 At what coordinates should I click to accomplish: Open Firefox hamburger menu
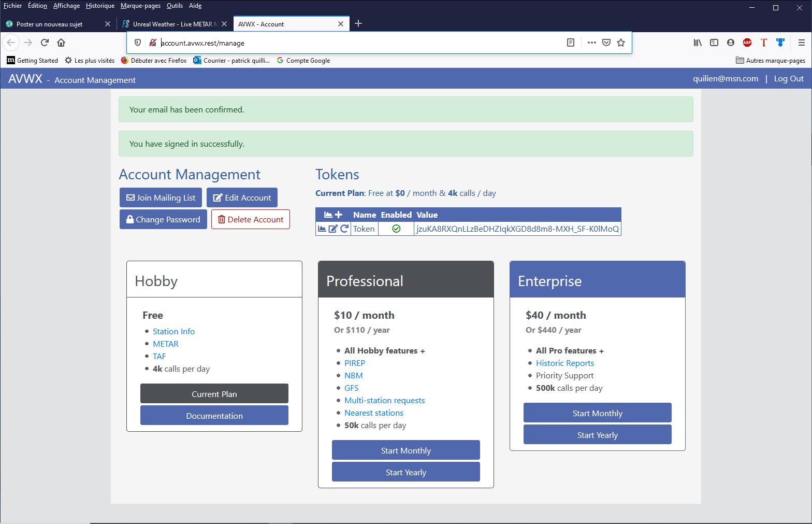(801, 43)
